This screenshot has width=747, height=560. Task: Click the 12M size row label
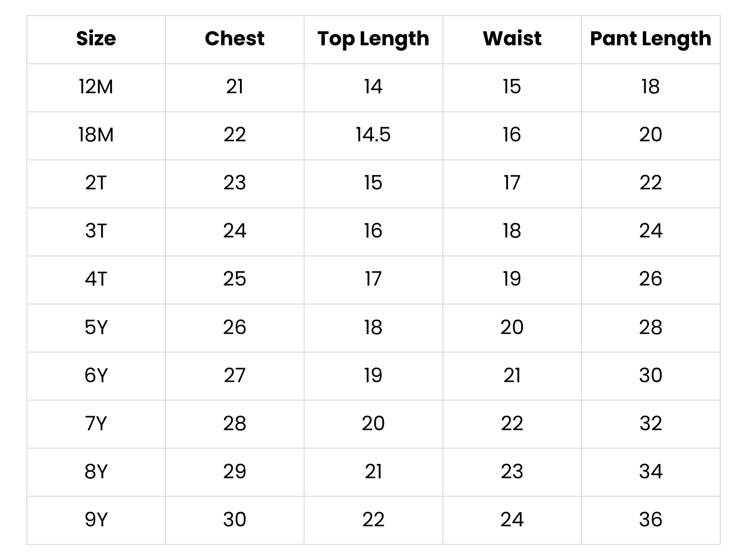[96, 87]
